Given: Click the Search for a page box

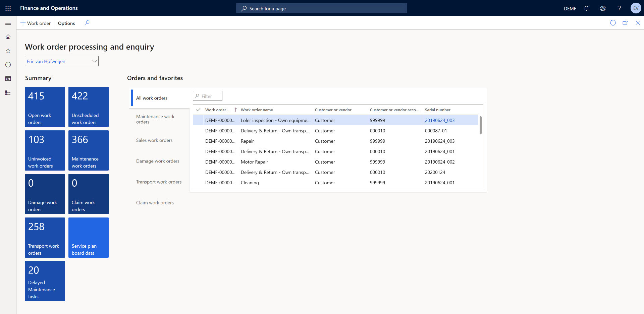Looking at the screenshot, I should 322,8.
